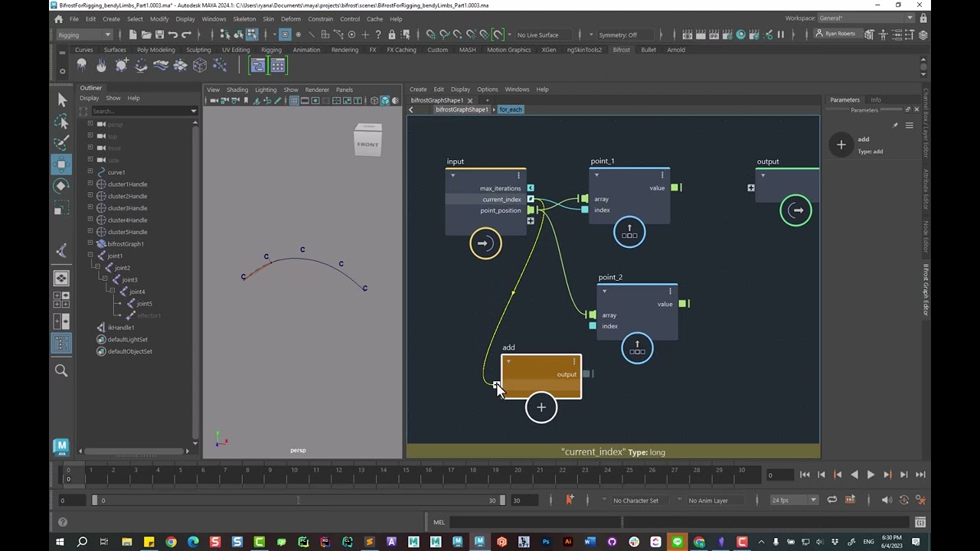Open the viewport Shading menu

pos(237,90)
